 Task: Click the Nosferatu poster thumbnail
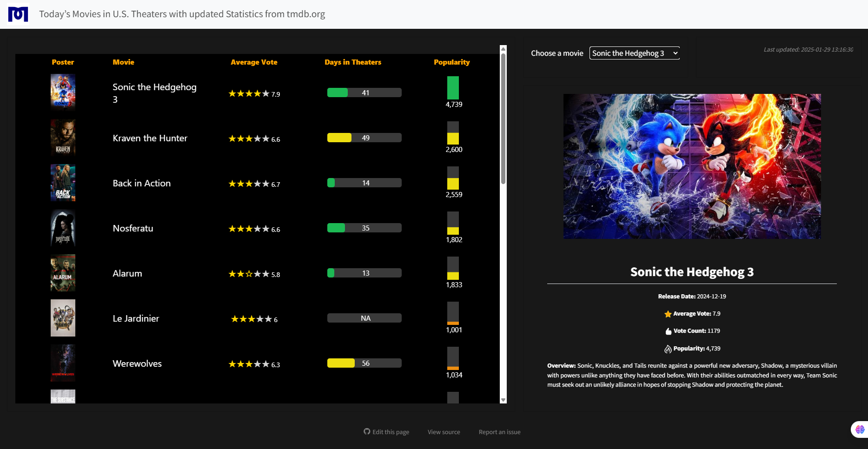pos(63,227)
